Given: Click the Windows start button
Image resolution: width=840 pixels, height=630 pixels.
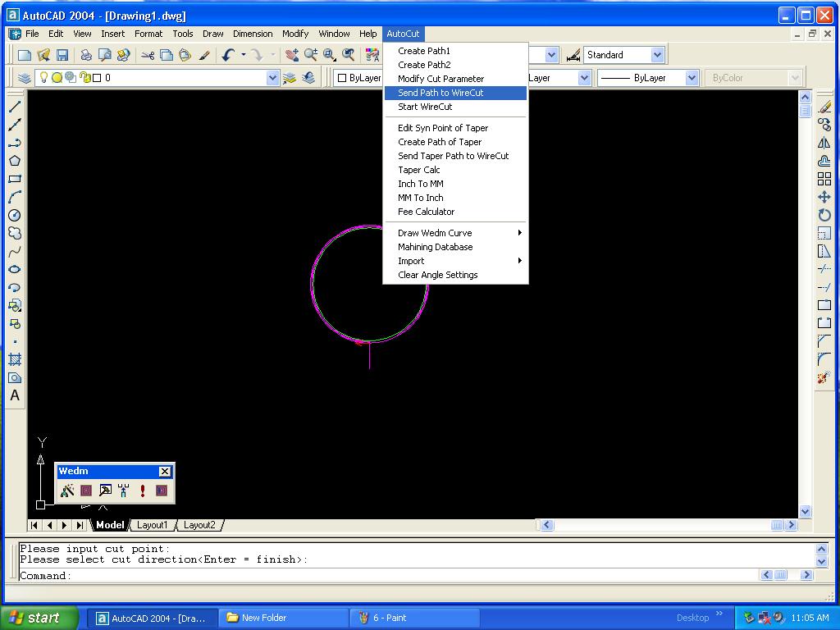Looking at the screenshot, I should click(39, 618).
